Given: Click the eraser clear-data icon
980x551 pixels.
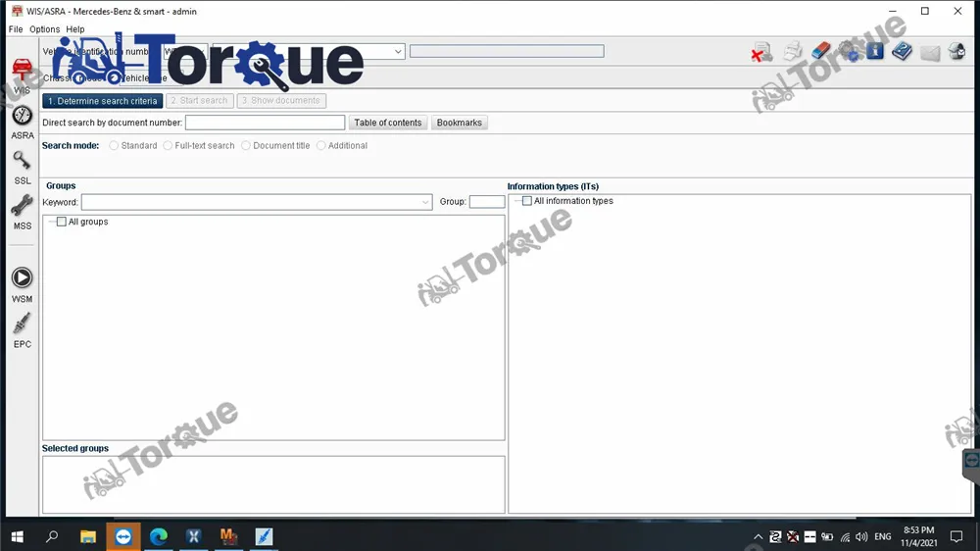Looking at the screenshot, I should coord(820,51).
